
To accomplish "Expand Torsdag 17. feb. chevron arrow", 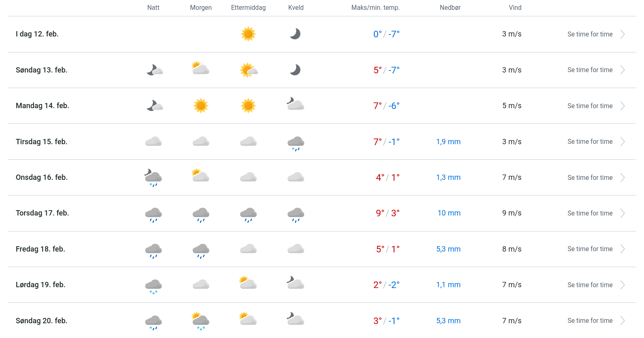I will (x=622, y=213).
